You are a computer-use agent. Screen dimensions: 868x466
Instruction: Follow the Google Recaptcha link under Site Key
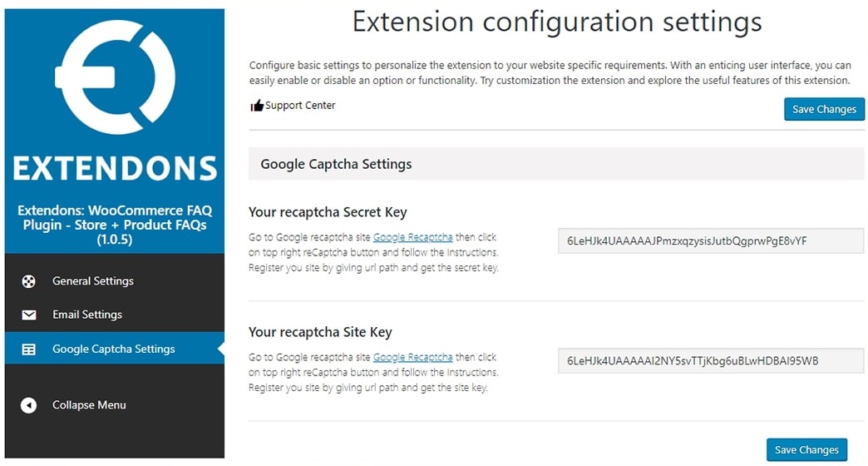[x=413, y=357]
